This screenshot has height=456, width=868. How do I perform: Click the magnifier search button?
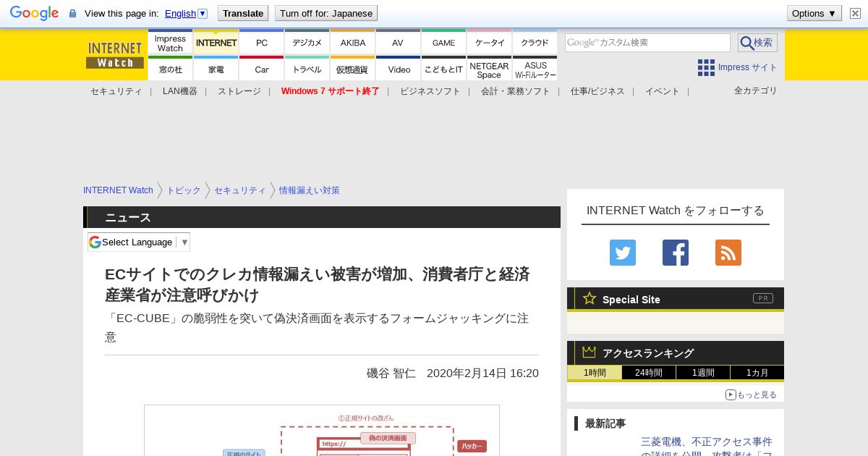click(757, 43)
